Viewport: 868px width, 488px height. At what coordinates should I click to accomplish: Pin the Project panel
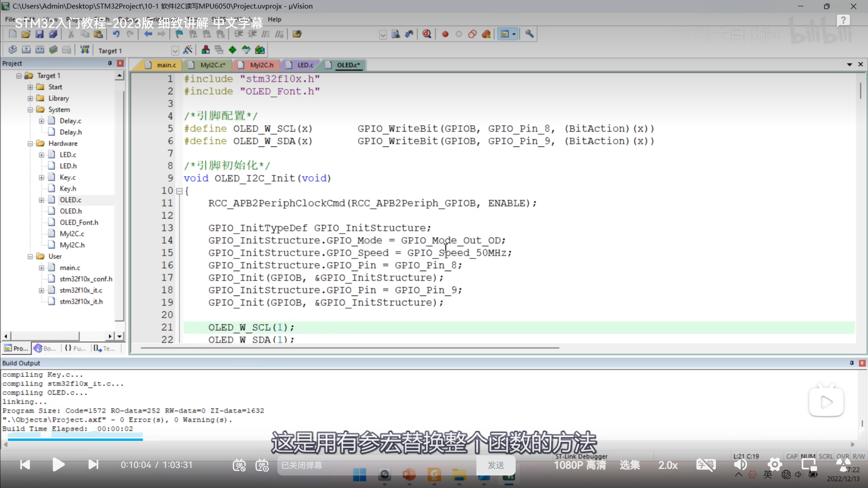click(110, 63)
